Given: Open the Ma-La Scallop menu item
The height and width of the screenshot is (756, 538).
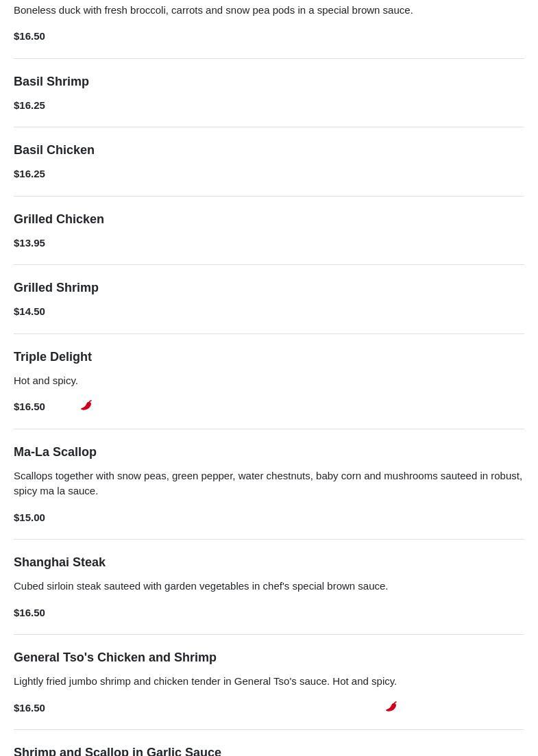Looking at the screenshot, I should [55, 452].
